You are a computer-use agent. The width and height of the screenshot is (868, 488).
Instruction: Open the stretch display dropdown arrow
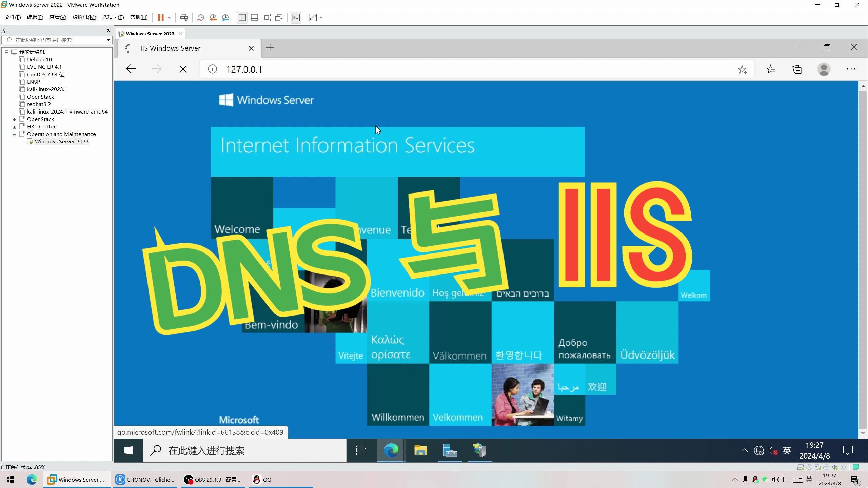point(321,17)
